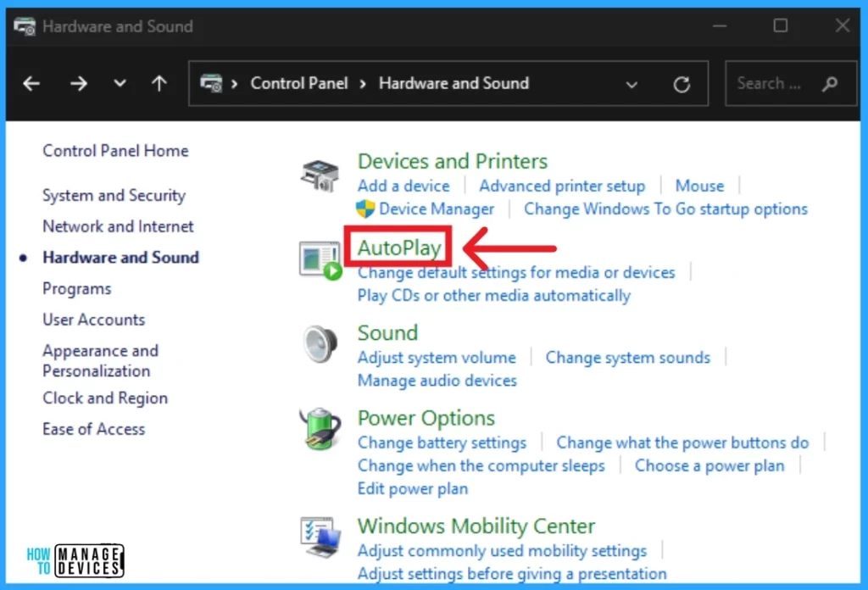
Task: Go back with the left arrow
Action: coord(31,84)
